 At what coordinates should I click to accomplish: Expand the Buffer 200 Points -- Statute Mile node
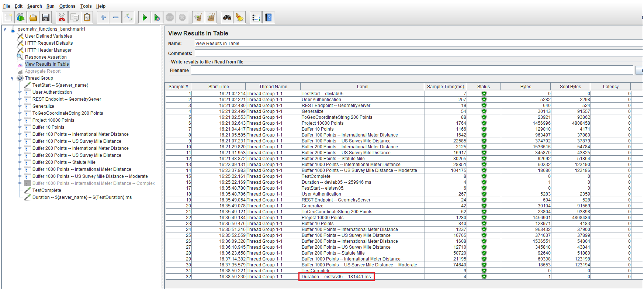coord(20,162)
